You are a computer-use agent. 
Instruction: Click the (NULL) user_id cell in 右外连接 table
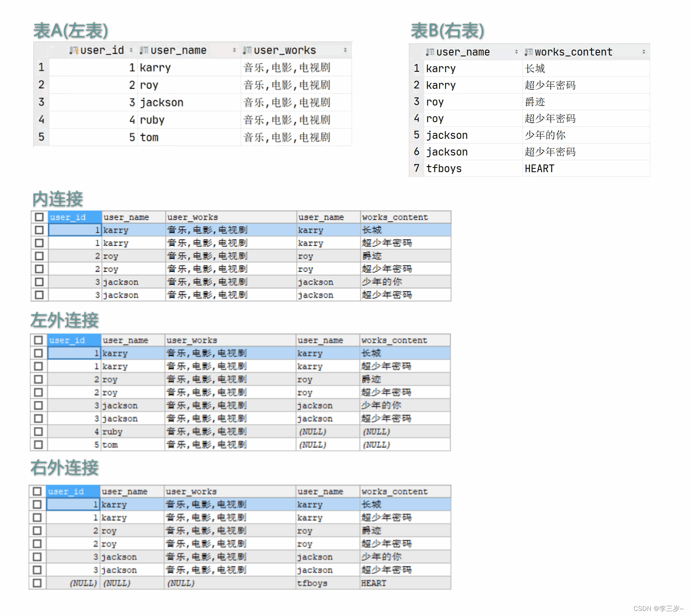tap(73, 583)
